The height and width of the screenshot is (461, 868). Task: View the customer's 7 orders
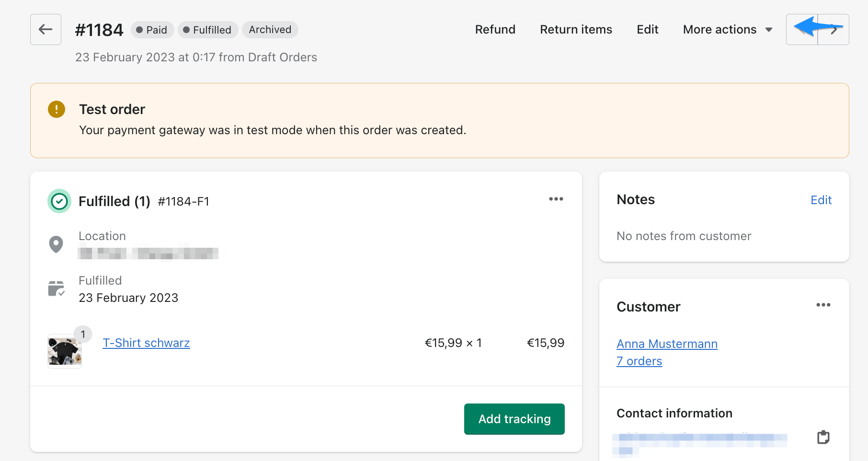[x=639, y=361]
